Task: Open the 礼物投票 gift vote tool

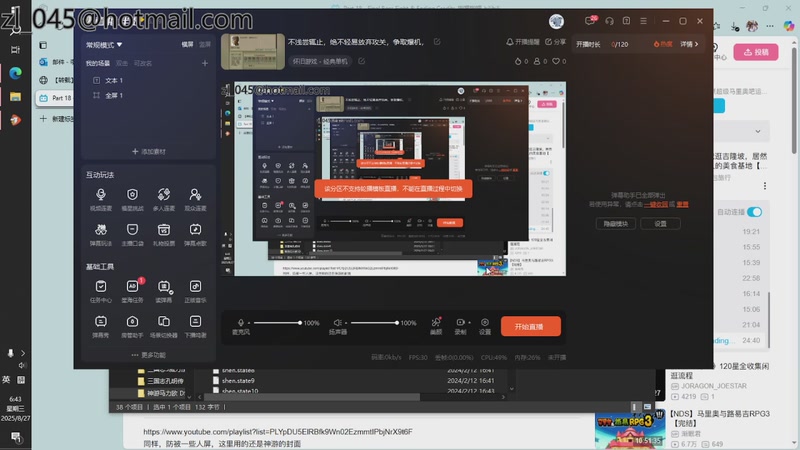Action: [164, 234]
